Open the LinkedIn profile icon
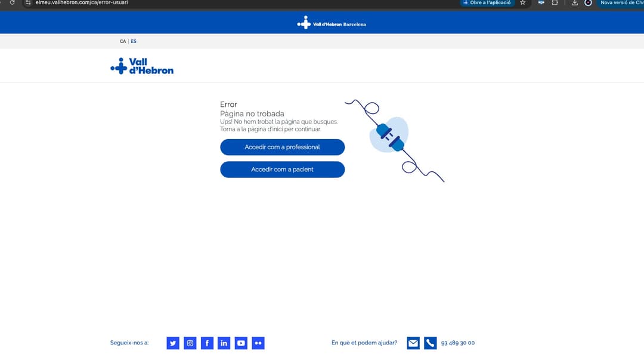The image size is (644, 354). 224,343
